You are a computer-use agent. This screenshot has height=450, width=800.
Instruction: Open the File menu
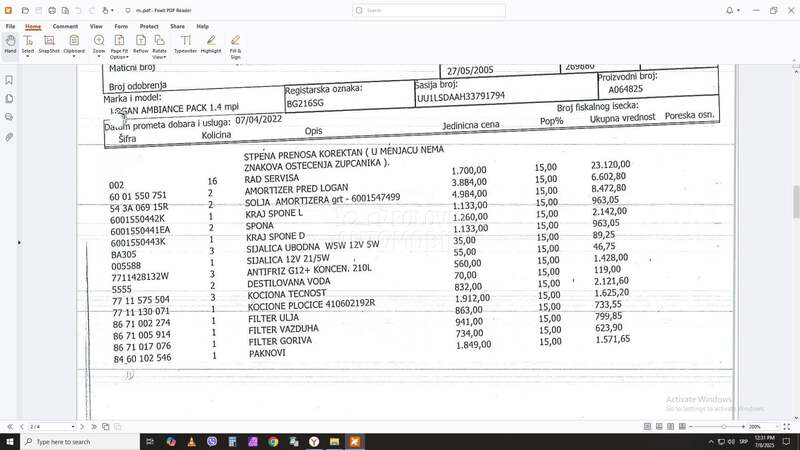[x=10, y=26]
